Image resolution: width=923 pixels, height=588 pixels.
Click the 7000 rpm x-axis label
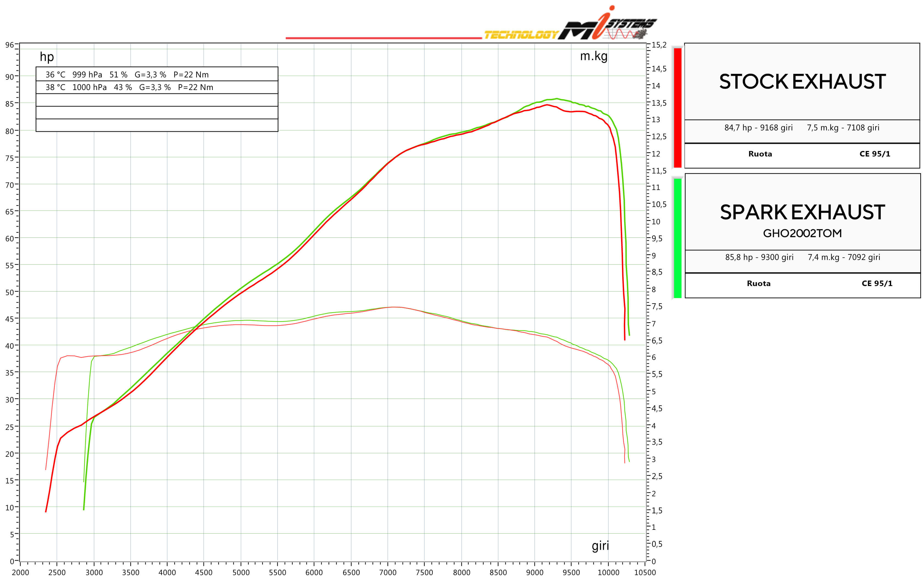[388, 573]
